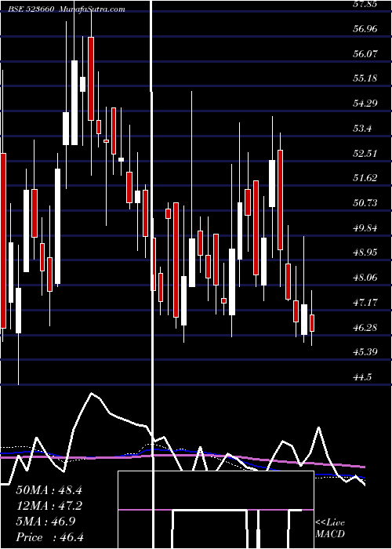Click the 56.96 price axis label
Viewport: 392px width, 549px height.
pyautogui.click(x=365, y=29)
